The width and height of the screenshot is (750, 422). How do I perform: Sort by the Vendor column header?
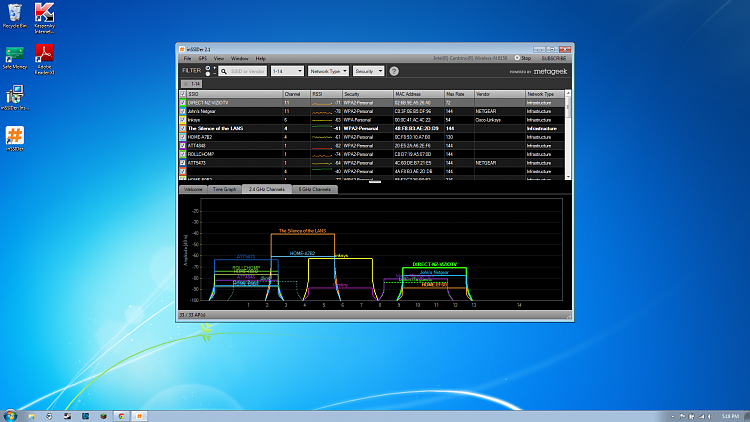pyautogui.click(x=500, y=94)
